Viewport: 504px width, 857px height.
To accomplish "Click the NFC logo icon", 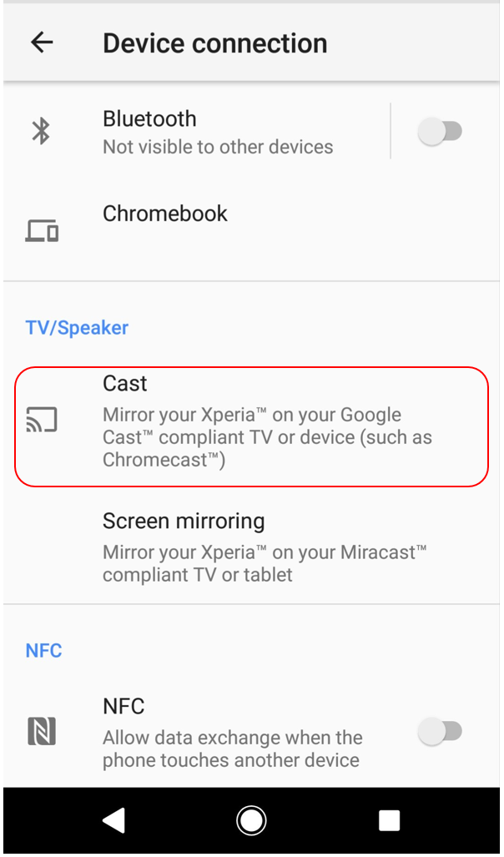I will [42, 731].
